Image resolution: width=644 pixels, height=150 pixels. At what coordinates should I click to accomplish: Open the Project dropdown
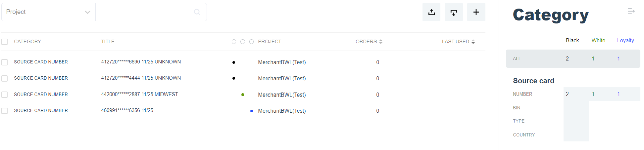pyautogui.click(x=48, y=12)
